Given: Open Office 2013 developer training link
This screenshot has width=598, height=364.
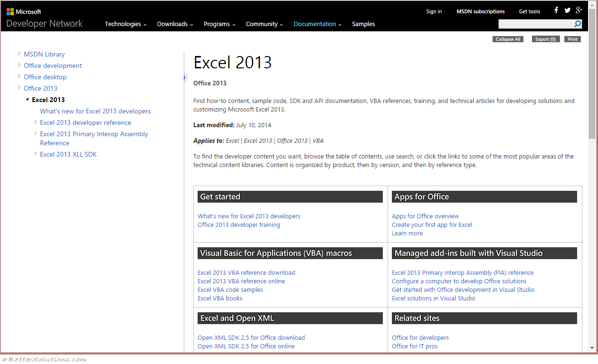Looking at the screenshot, I should [239, 224].
